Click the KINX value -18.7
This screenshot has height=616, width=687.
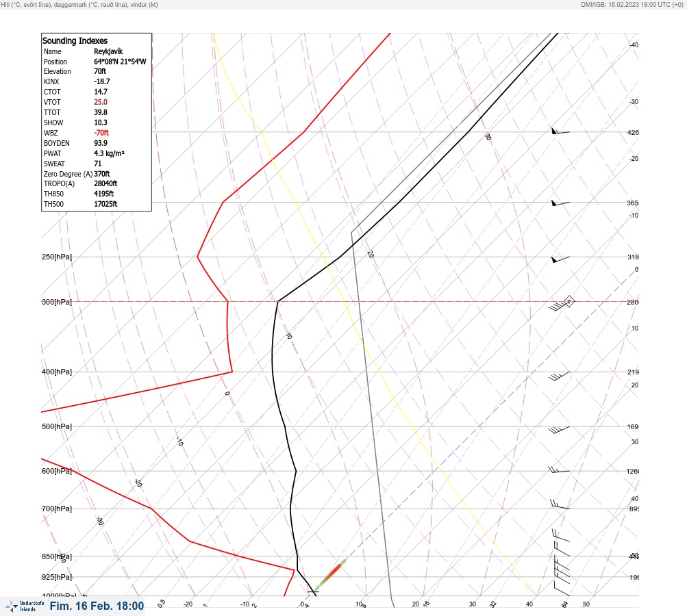(101, 81)
